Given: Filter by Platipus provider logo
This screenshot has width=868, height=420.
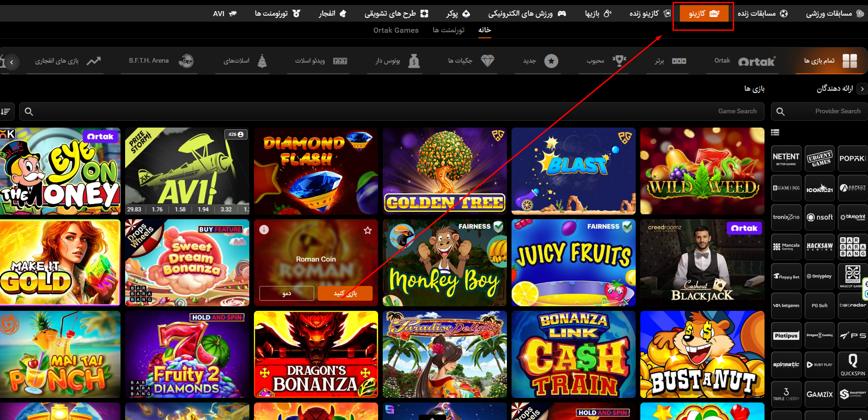Looking at the screenshot, I should [x=786, y=335].
